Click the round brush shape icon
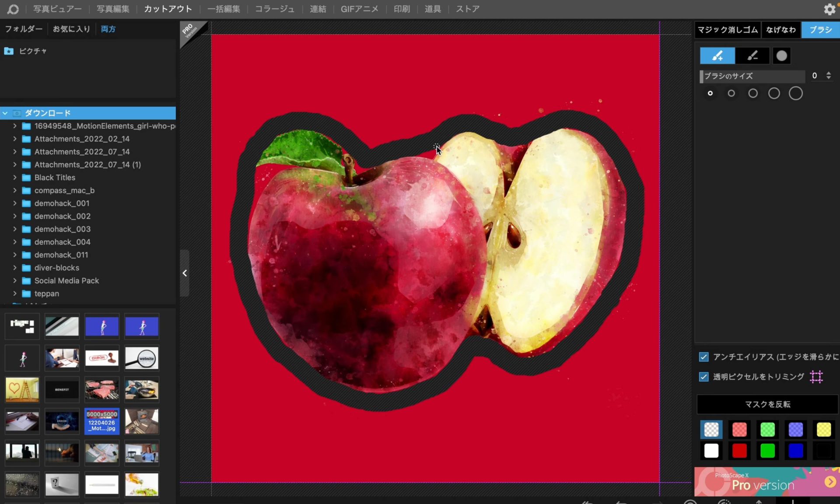The image size is (840, 504). coord(781,56)
